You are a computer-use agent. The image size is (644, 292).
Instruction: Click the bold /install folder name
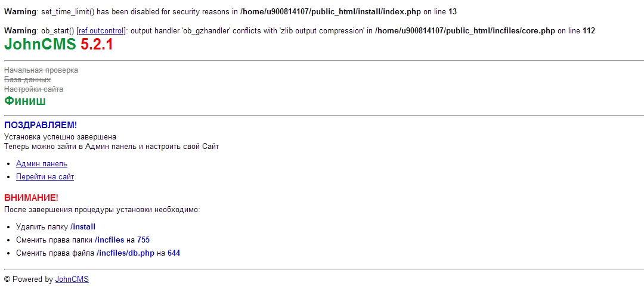[83, 227]
